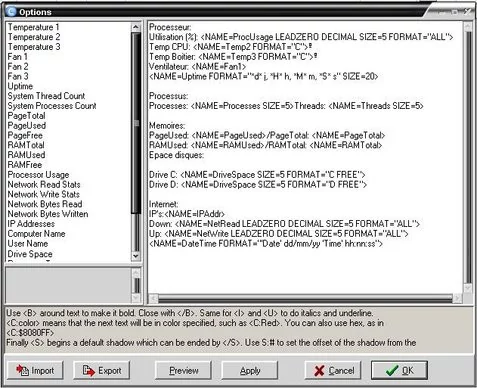The width and height of the screenshot is (477, 388).
Task: Select Computer Name in the list
Action: [36, 234]
